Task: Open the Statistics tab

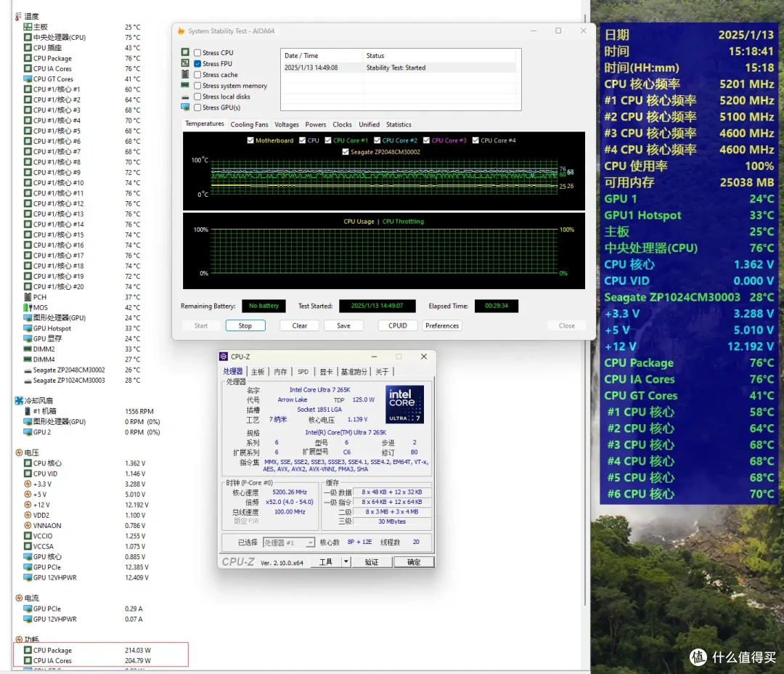Action: (399, 125)
